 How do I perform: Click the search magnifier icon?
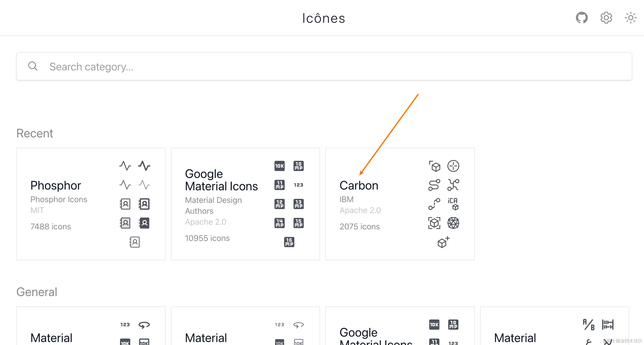coord(33,66)
